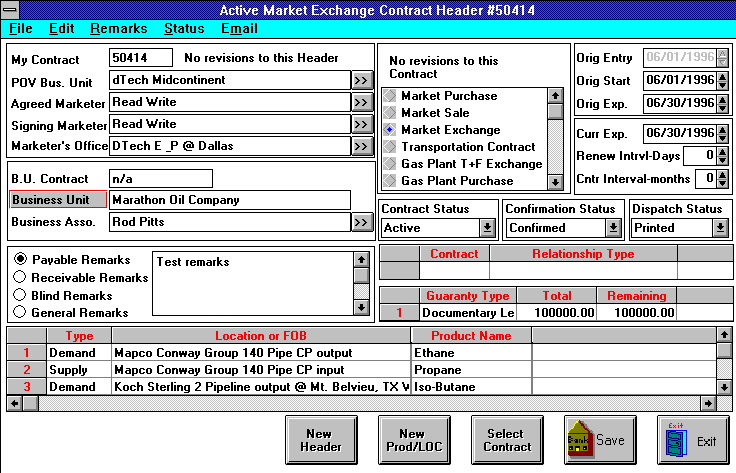Click down arrow of contract type list
Image resolution: width=736 pixels, height=473 pixels.
click(555, 182)
